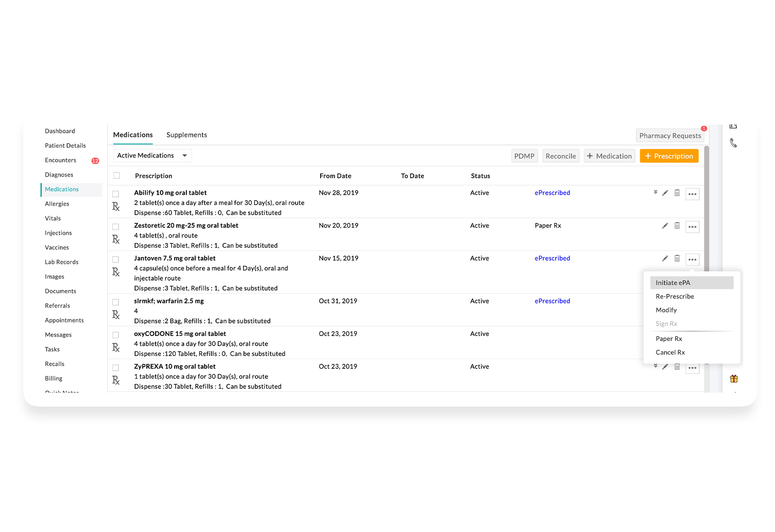Screen dimensions: 775x532
Task: Click the gift box icon
Action: click(734, 379)
